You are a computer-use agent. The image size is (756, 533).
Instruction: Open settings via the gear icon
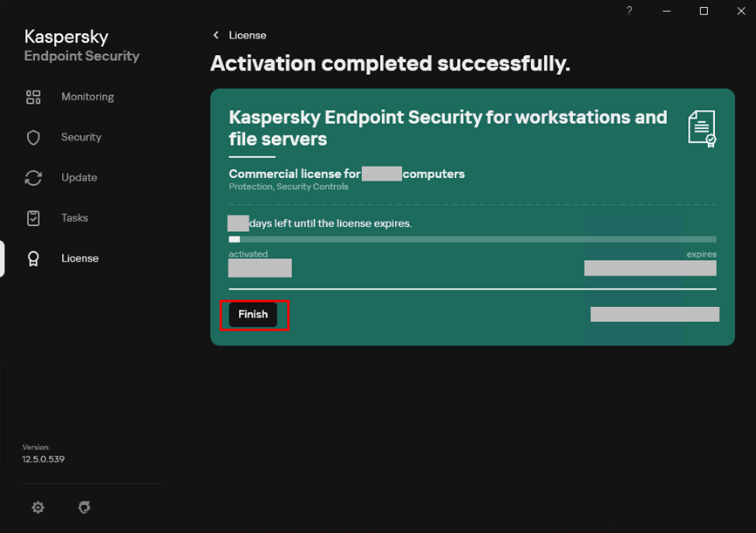coord(38,507)
